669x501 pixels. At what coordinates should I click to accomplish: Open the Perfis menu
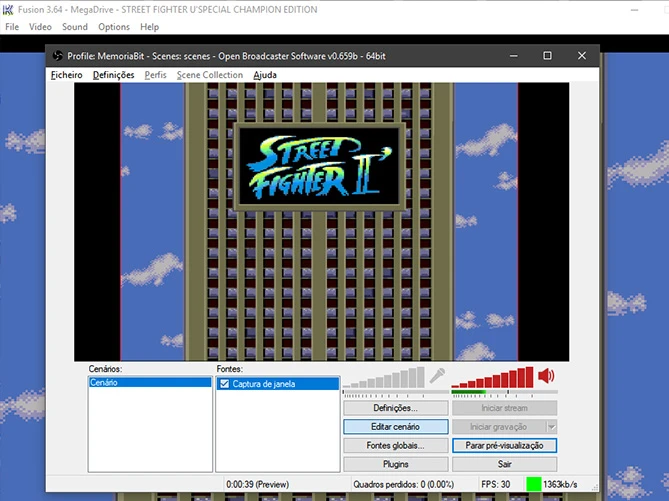point(155,75)
